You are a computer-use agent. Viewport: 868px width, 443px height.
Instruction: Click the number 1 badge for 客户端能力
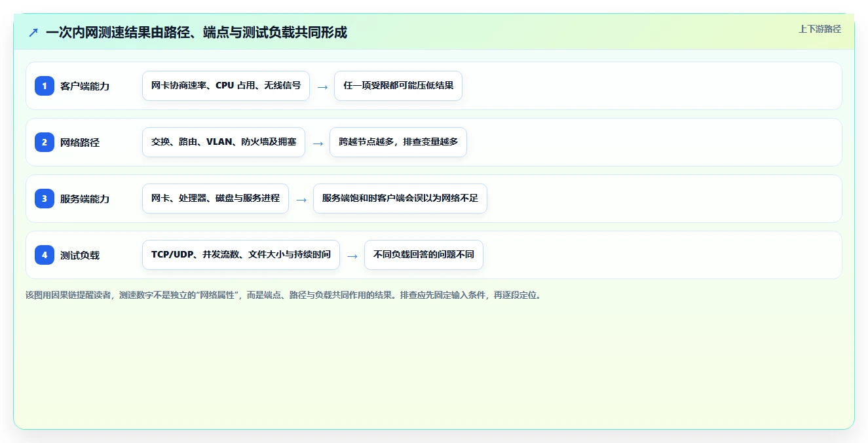45,86
